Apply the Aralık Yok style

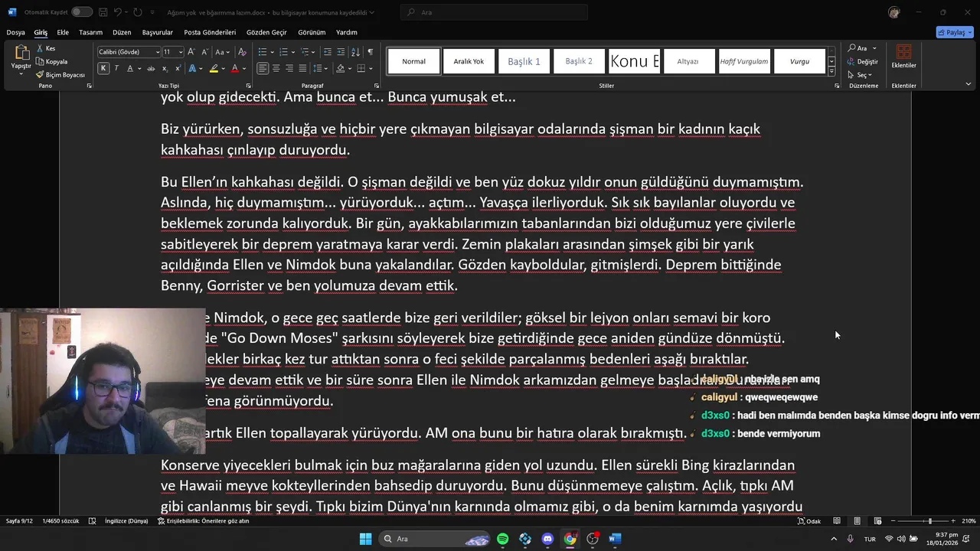tap(469, 61)
